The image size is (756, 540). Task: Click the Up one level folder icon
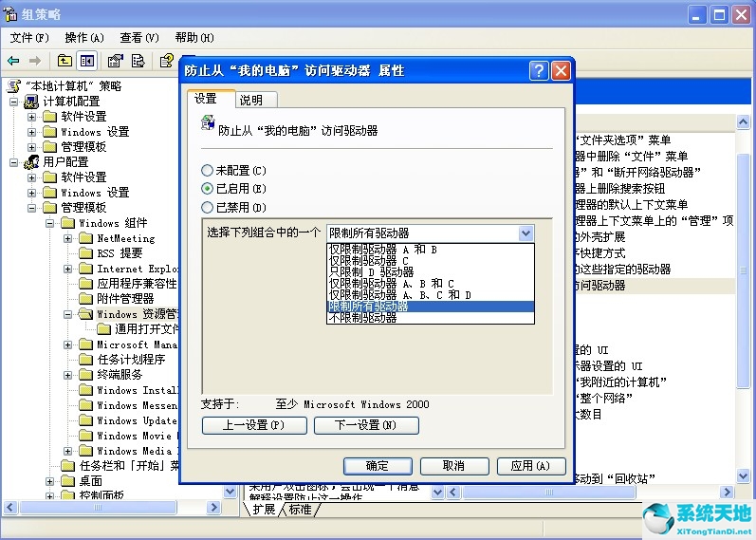tap(65, 61)
